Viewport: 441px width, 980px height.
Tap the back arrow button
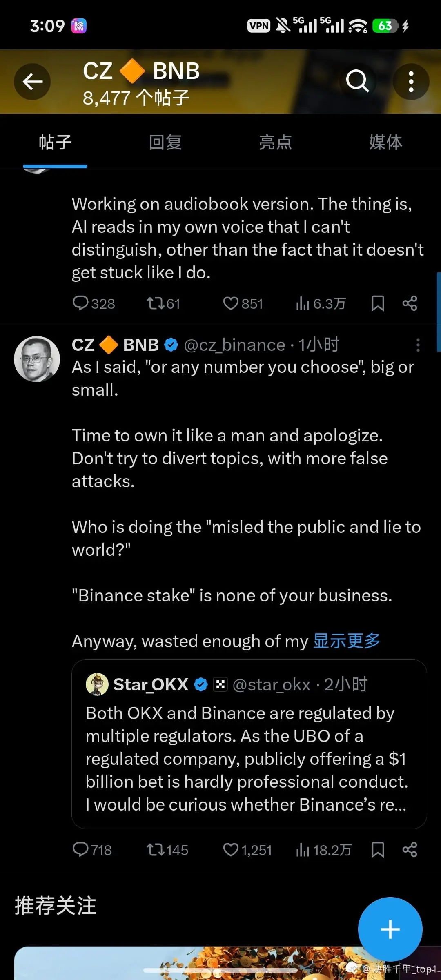[x=32, y=82]
